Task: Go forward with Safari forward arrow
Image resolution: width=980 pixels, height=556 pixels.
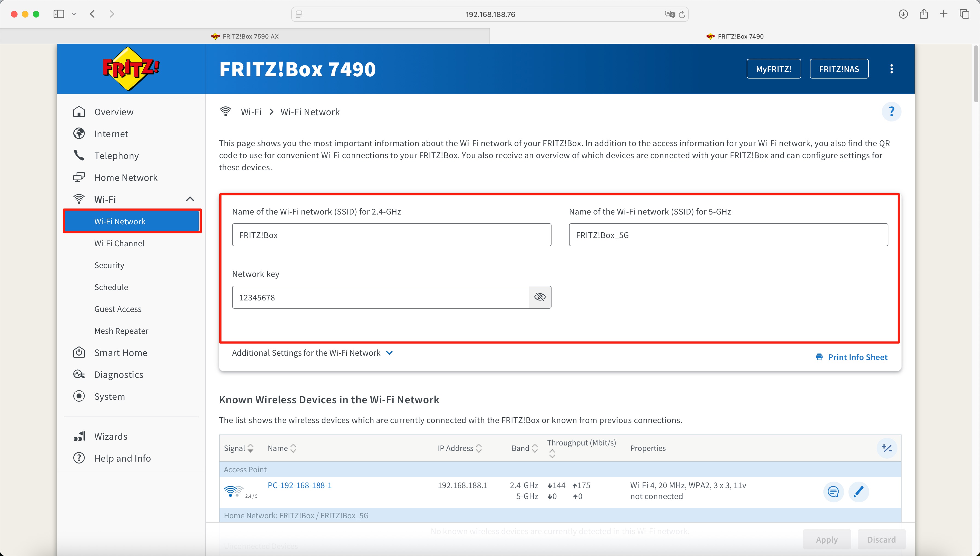Action: 112,14
